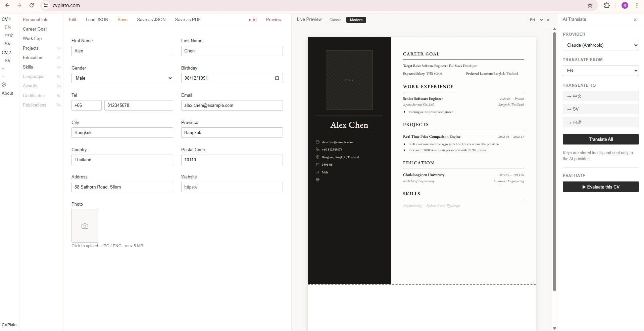
Task: Translate to 日語 button
Action: click(x=601, y=122)
